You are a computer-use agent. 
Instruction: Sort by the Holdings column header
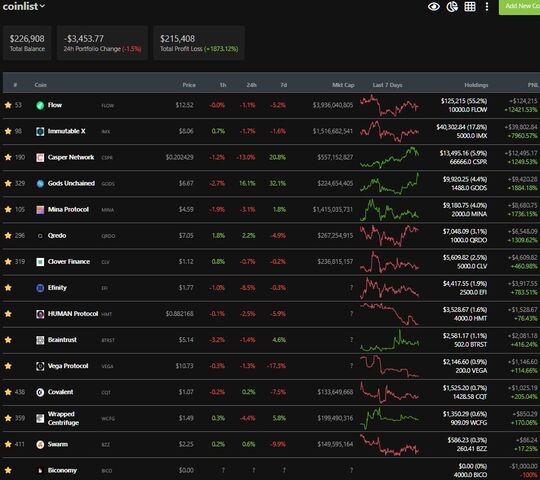(476, 85)
